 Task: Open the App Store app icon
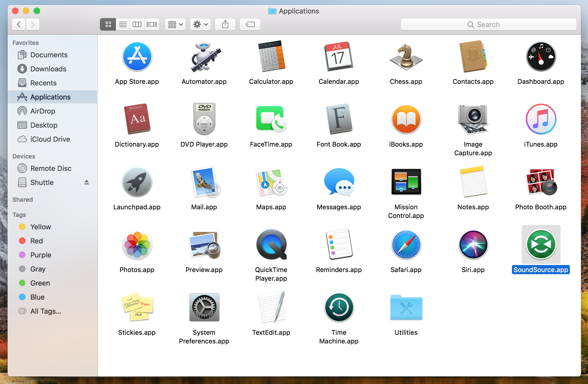point(137,57)
